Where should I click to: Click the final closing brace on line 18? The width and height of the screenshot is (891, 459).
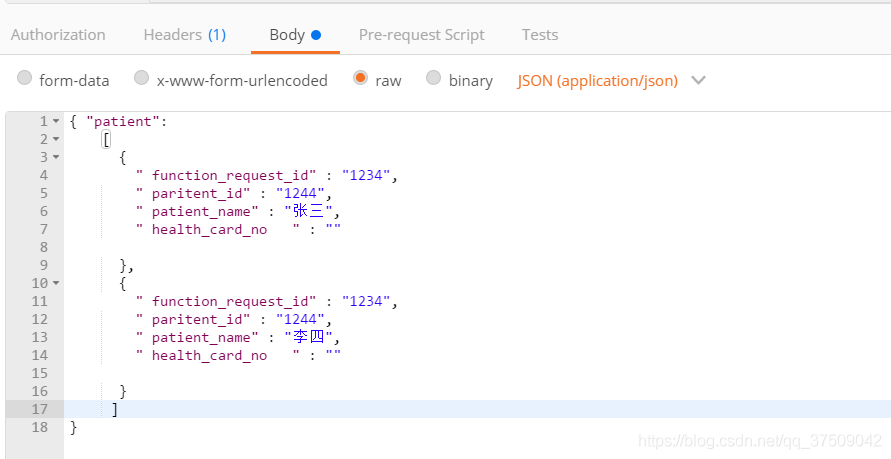[73, 427]
